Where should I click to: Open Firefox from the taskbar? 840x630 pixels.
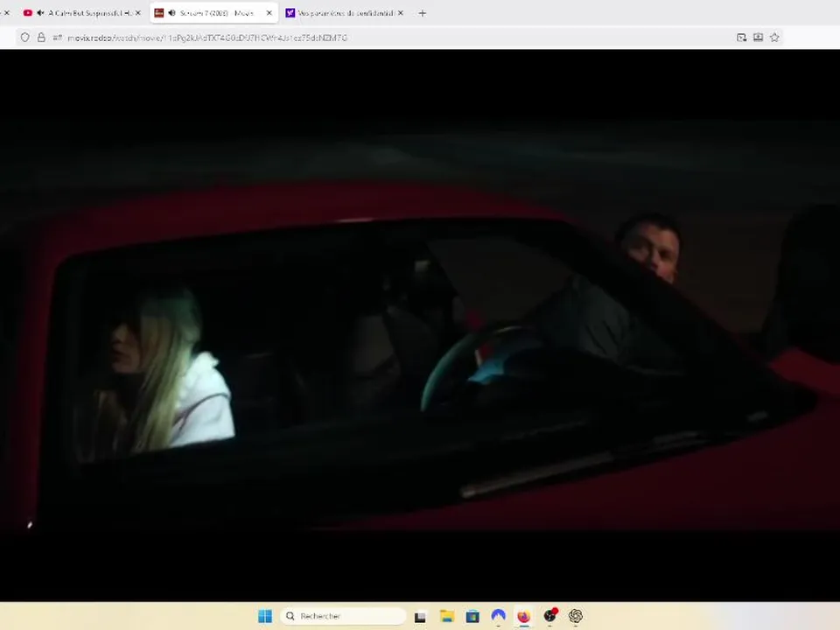click(524, 616)
